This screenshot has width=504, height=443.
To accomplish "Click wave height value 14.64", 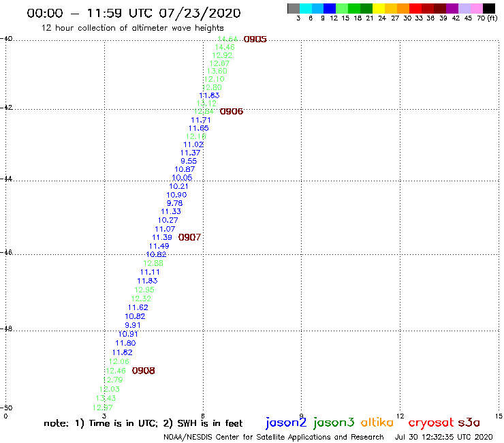I will click(227, 39).
